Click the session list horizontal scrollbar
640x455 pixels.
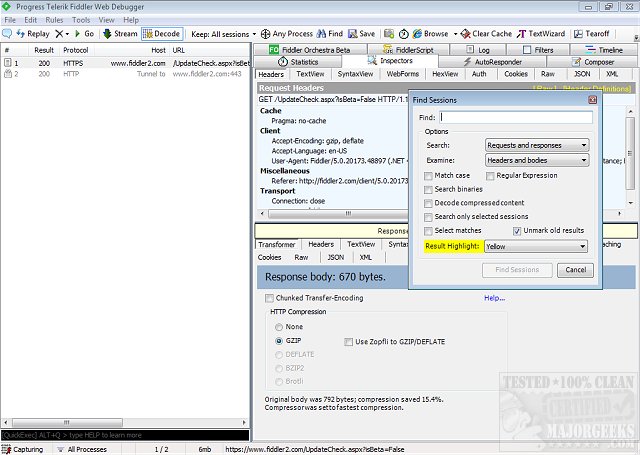125,422
